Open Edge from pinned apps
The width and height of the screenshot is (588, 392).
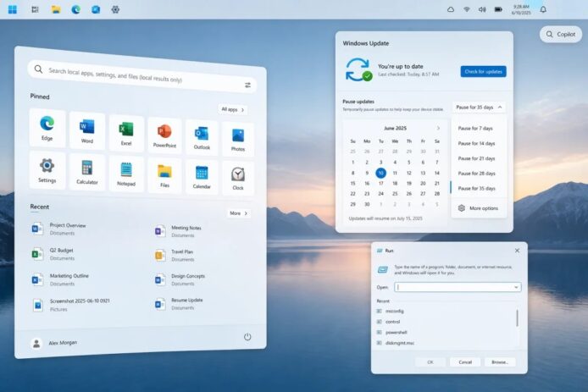pyautogui.click(x=47, y=128)
